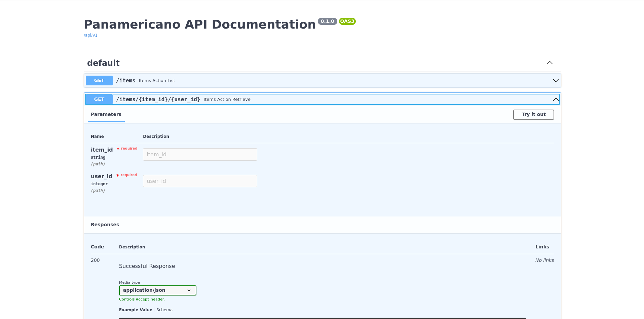
Task: Click the 0.1.0 version badge
Action: (x=327, y=21)
